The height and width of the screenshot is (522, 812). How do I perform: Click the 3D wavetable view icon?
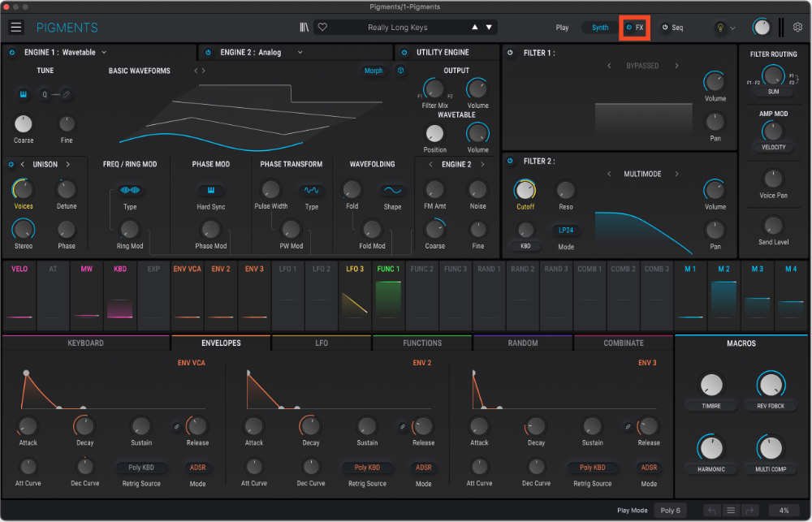400,71
